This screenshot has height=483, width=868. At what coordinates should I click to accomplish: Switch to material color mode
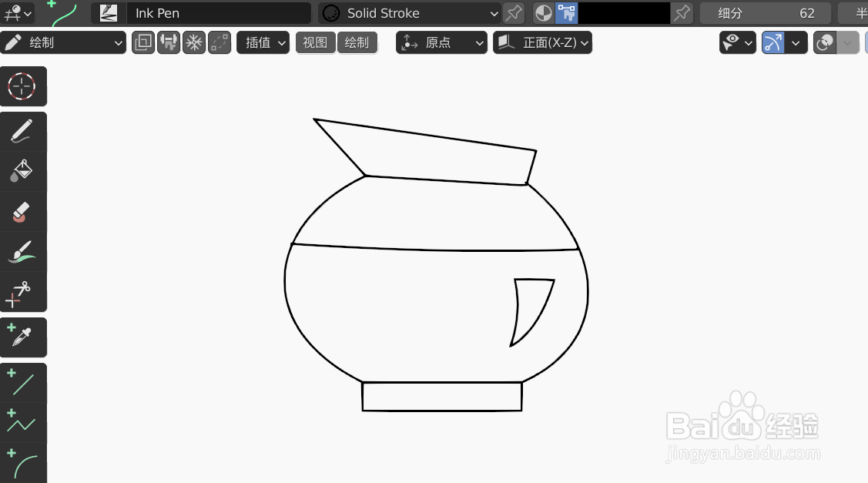tap(544, 13)
